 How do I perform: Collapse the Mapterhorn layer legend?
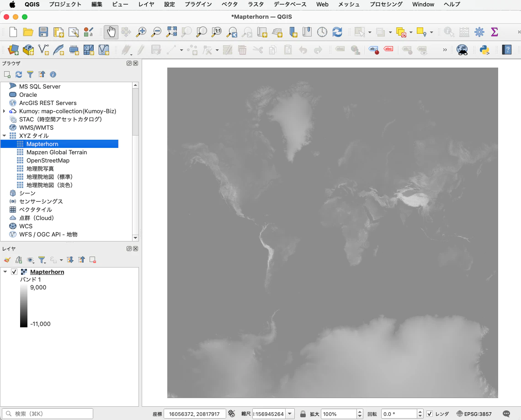coord(5,272)
